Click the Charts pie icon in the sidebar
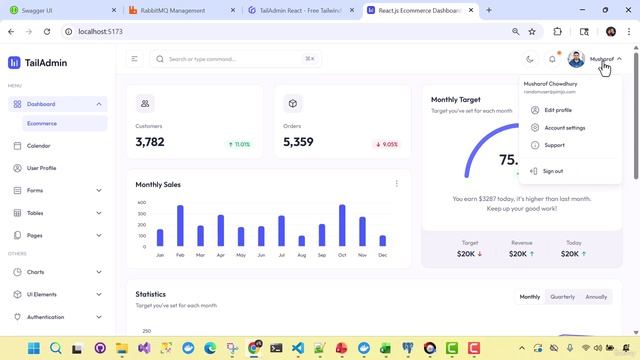 [17, 272]
